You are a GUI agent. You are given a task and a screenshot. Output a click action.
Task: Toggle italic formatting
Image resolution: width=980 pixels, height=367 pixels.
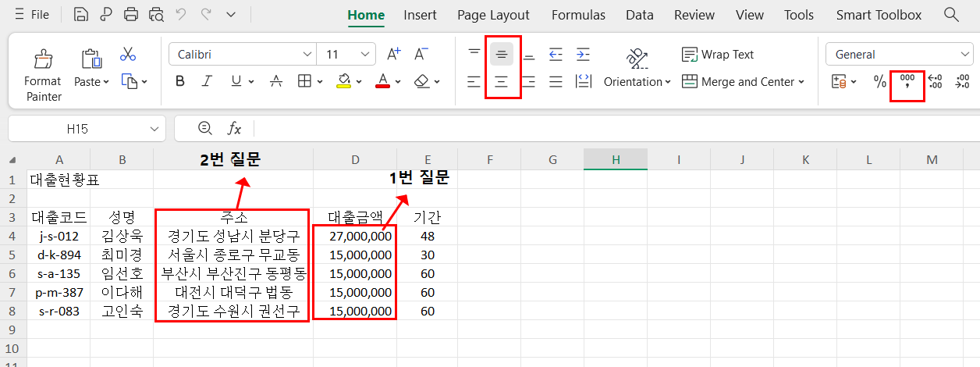point(207,81)
